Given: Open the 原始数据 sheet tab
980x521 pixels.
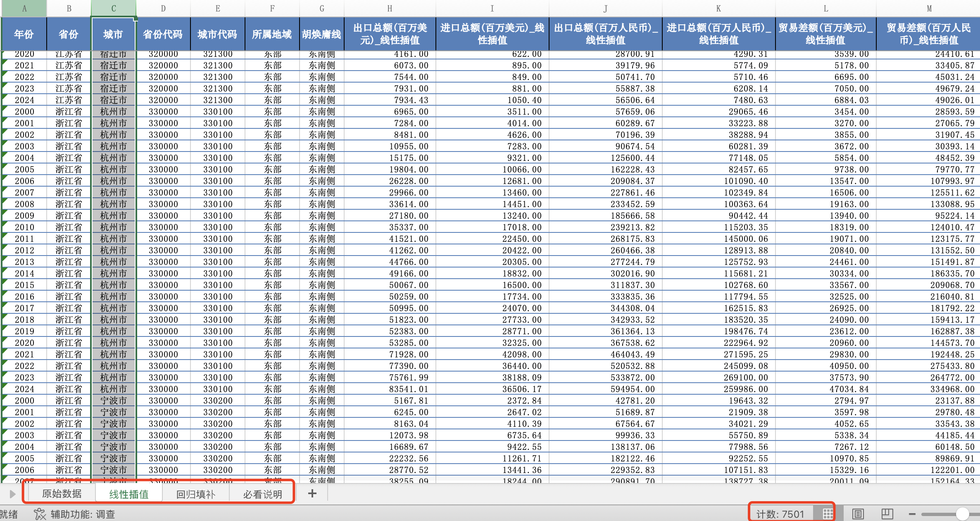Looking at the screenshot, I should tap(62, 494).
